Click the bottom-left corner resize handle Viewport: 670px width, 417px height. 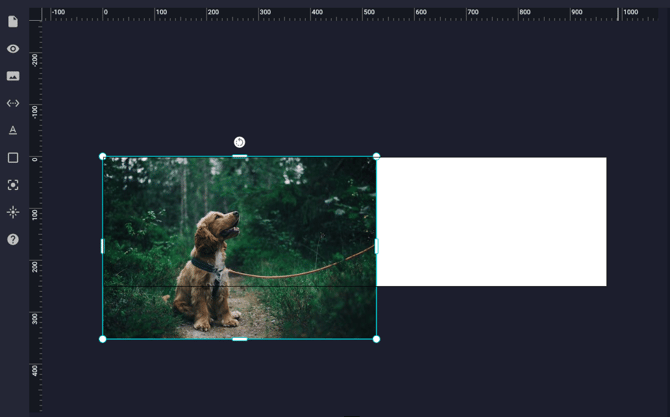click(103, 339)
